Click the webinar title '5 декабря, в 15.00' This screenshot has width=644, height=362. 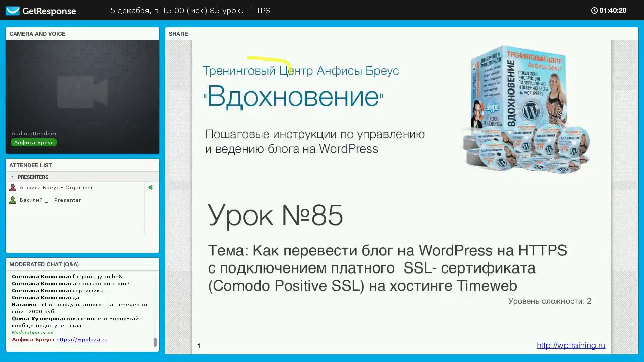(x=190, y=10)
